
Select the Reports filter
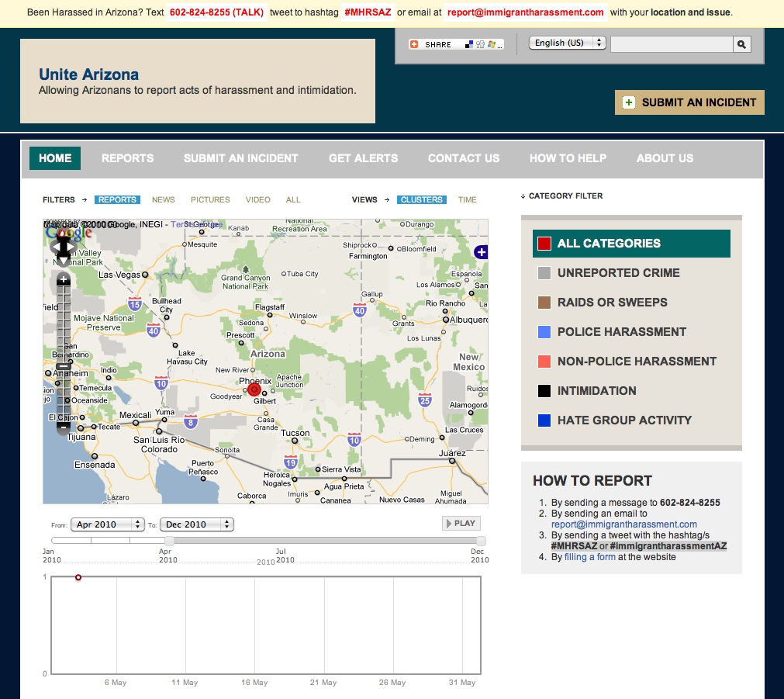117,199
